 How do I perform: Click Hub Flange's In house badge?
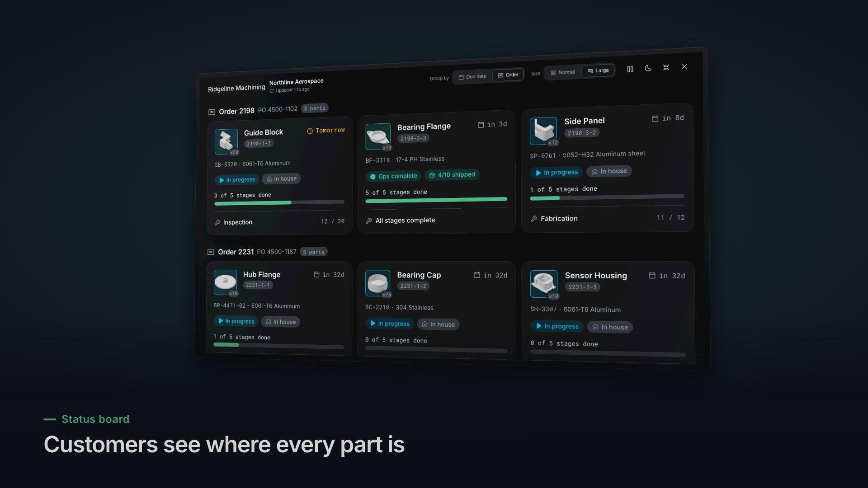pos(280,322)
